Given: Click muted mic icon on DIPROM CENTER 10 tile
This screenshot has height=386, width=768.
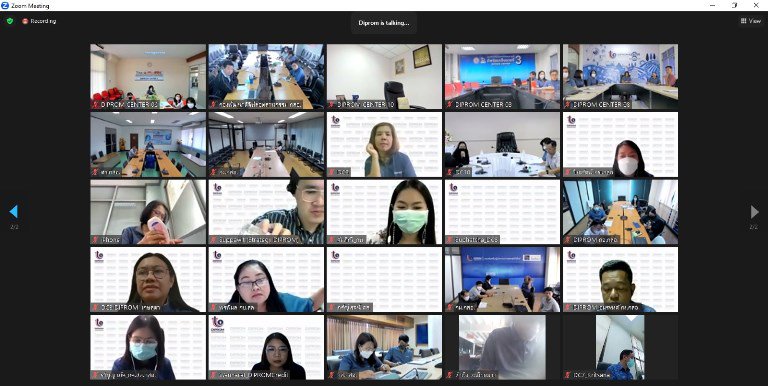Looking at the screenshot, I should pos(332,104).
